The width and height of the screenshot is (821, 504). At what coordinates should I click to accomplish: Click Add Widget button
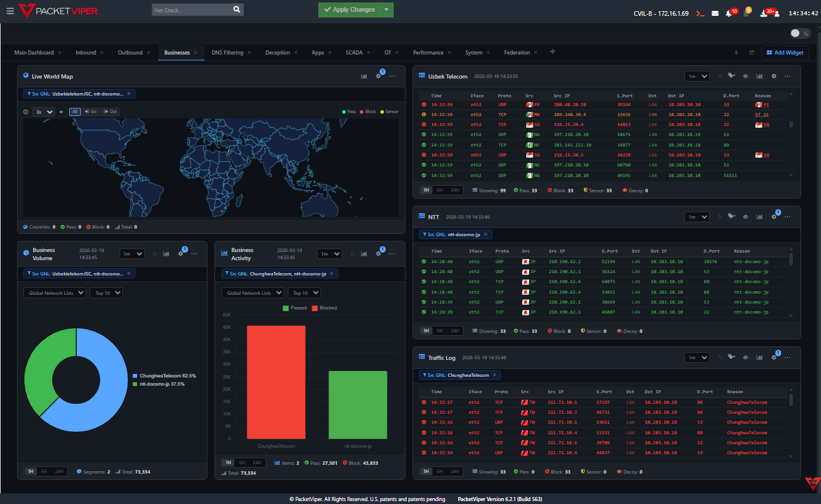[785, 52]
